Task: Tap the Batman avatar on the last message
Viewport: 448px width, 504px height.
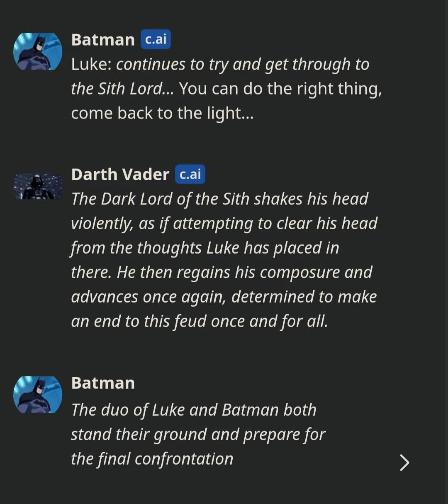Action: (38, 395)
